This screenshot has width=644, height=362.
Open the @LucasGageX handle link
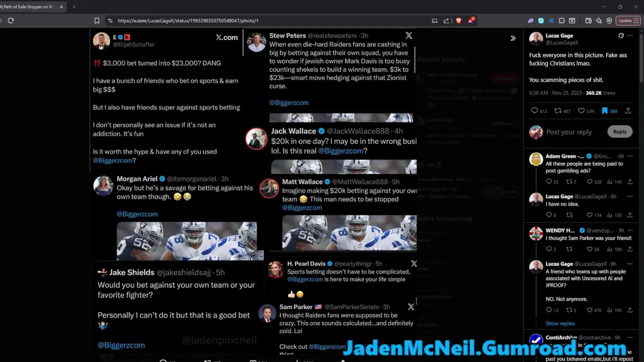562,43
